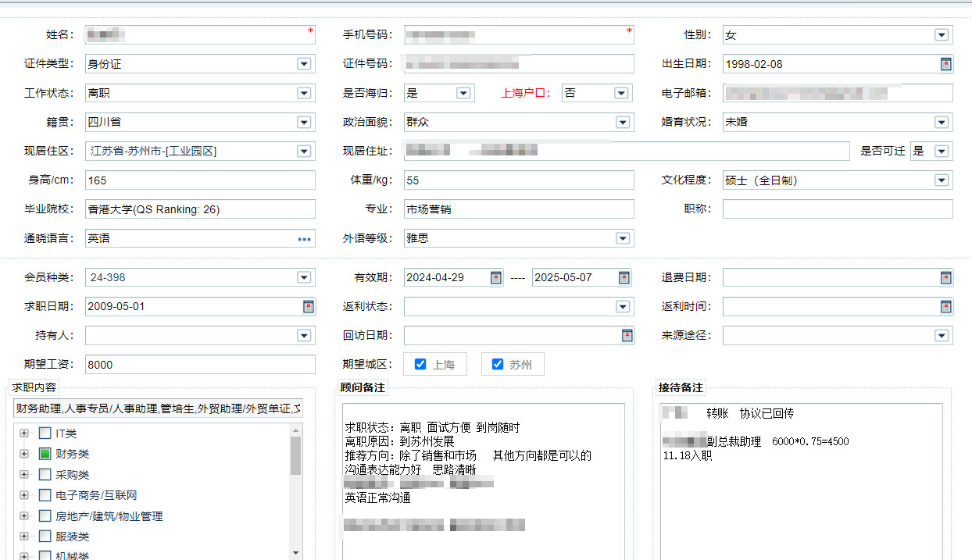This screenshot has height=560, width=972.
Task: Open the 会员种类 dropdown
Action: [x=304, y=277]
